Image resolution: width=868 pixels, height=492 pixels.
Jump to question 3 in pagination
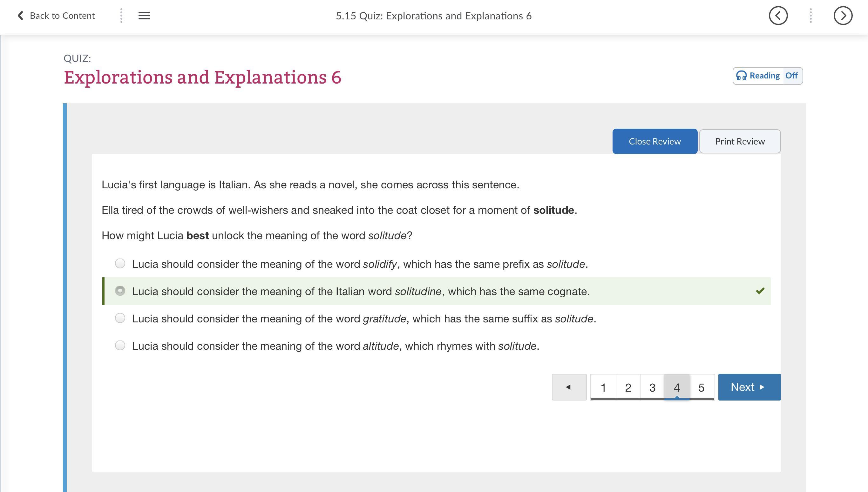652,387
